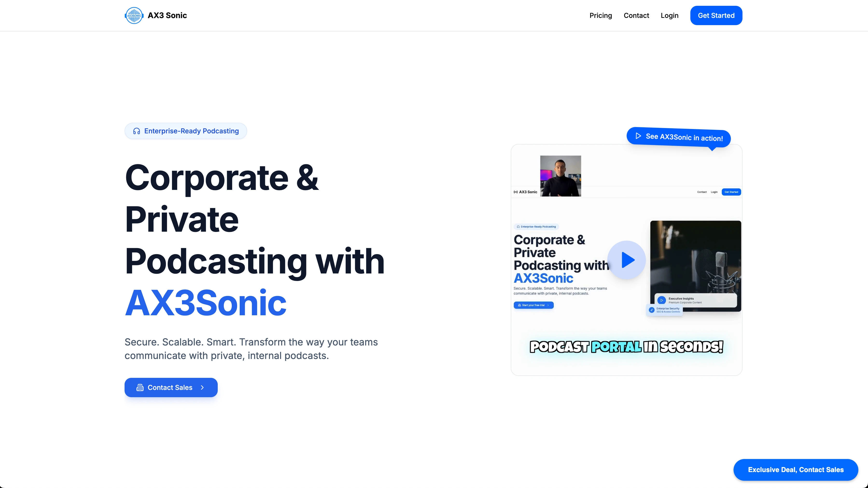The height and width of the screenshot is (488, 868).
Task: Click Exclusive Deal, Contact Sales floating button
Action: tap(796, 470)
